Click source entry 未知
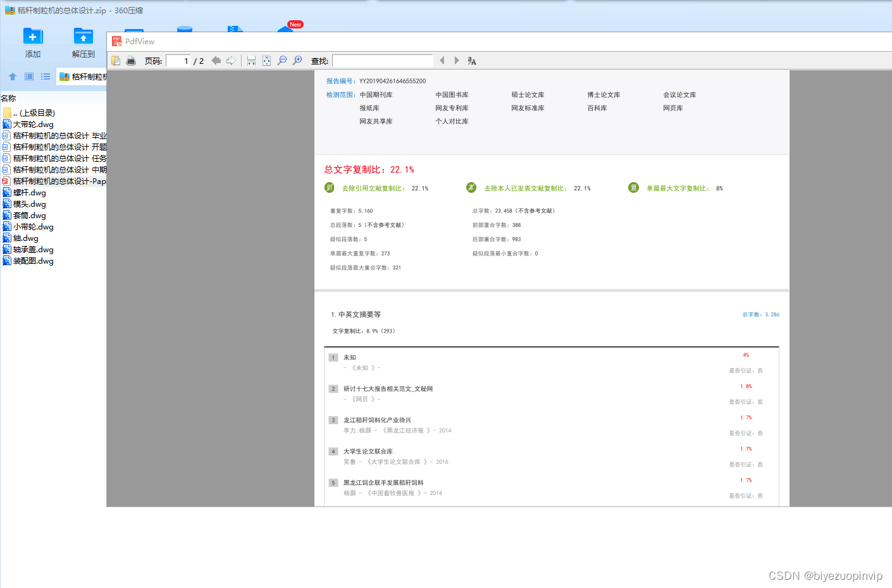 350,357
